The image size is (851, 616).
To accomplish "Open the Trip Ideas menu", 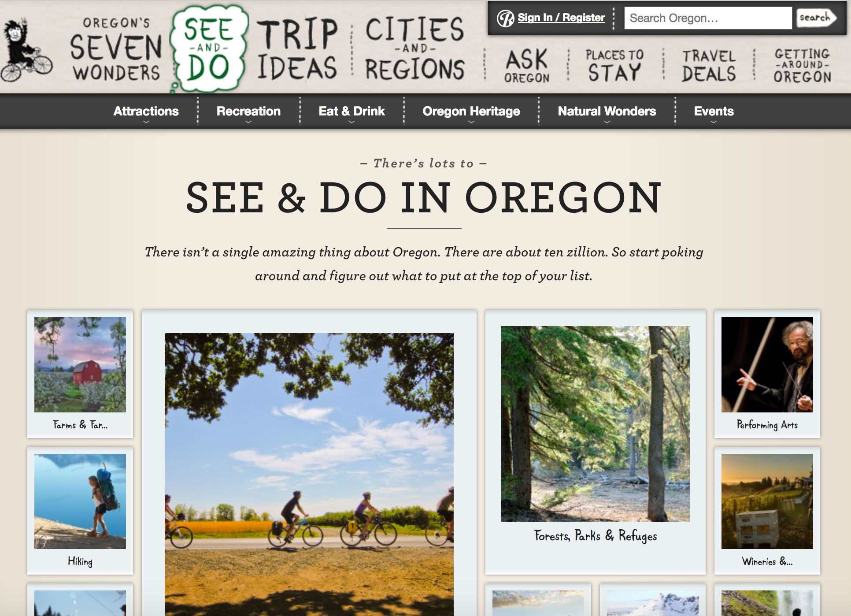I will click(x=297, y=49).
